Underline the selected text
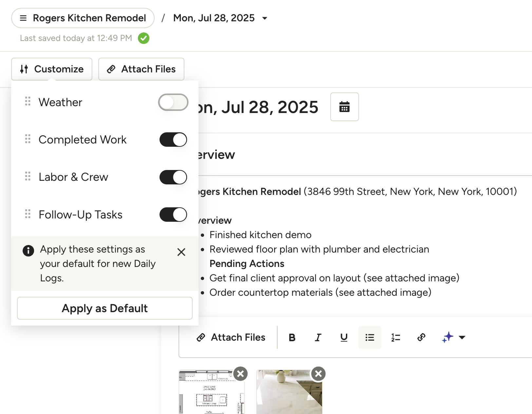 coord(344,337)
